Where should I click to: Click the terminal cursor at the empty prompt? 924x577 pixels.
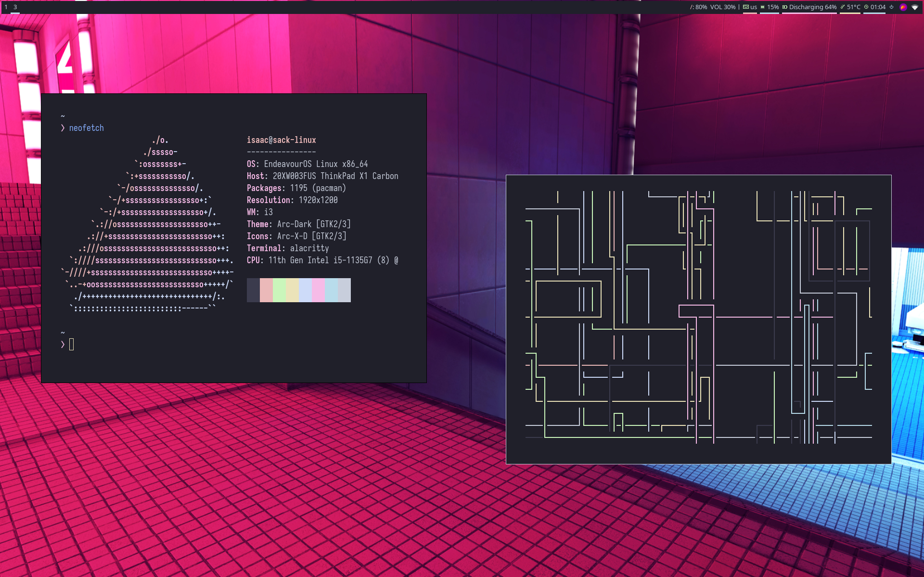point(72,345)
